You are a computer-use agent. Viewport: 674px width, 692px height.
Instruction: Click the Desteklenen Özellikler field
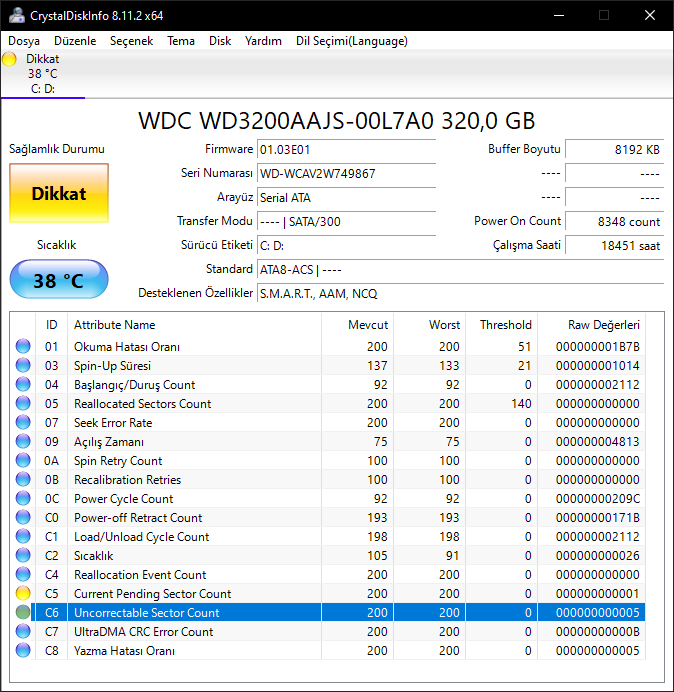pyautogui.click(x=460, y=293)
